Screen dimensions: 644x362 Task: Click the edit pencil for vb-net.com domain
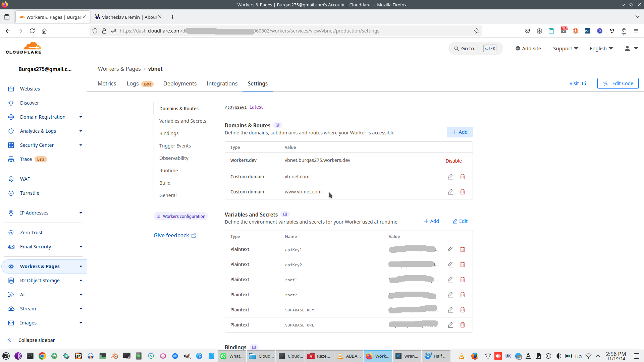point(450,177)
